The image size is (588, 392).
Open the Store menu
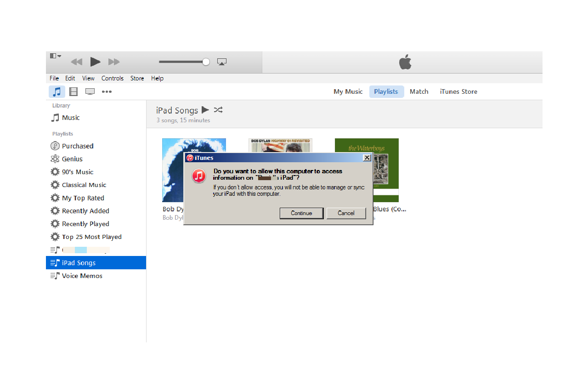coord(137,78)
